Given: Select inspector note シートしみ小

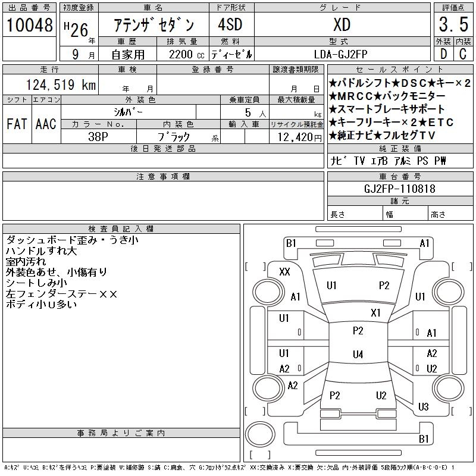Looking at the screenshot, I should pyautogui.click(x=36, y=283).
